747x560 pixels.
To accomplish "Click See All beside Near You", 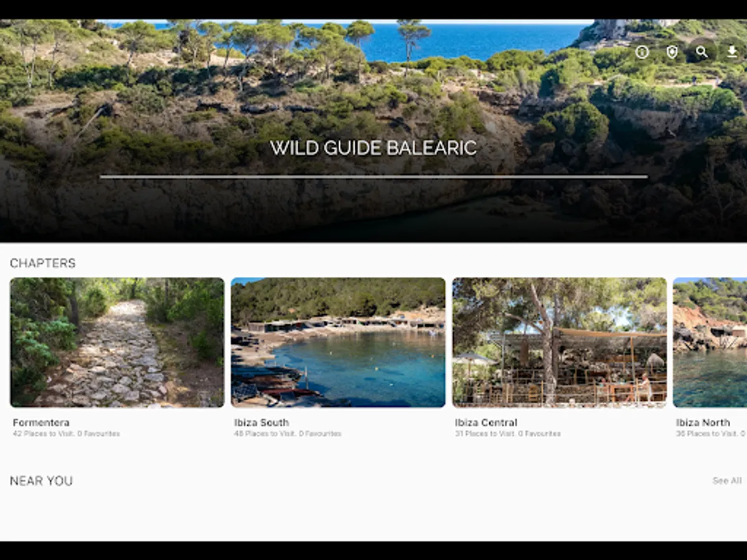I will click(x=727, y=481).
